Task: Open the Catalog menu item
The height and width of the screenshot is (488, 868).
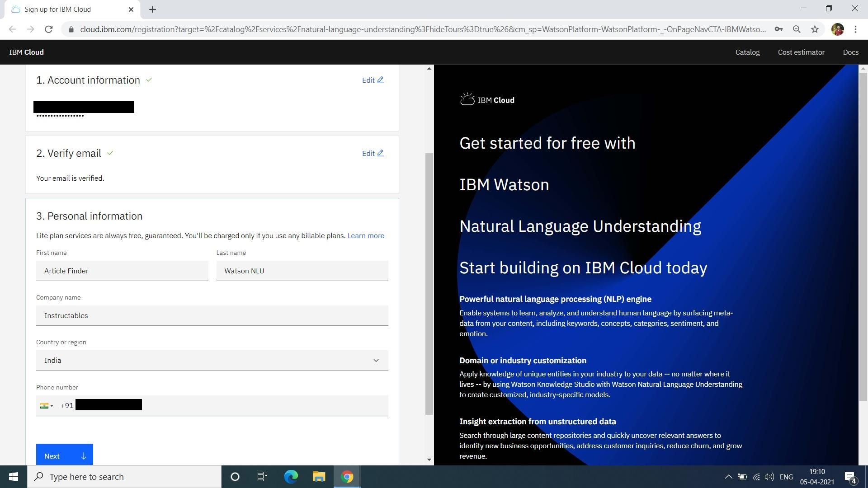Action: click(x=747, y=52)
